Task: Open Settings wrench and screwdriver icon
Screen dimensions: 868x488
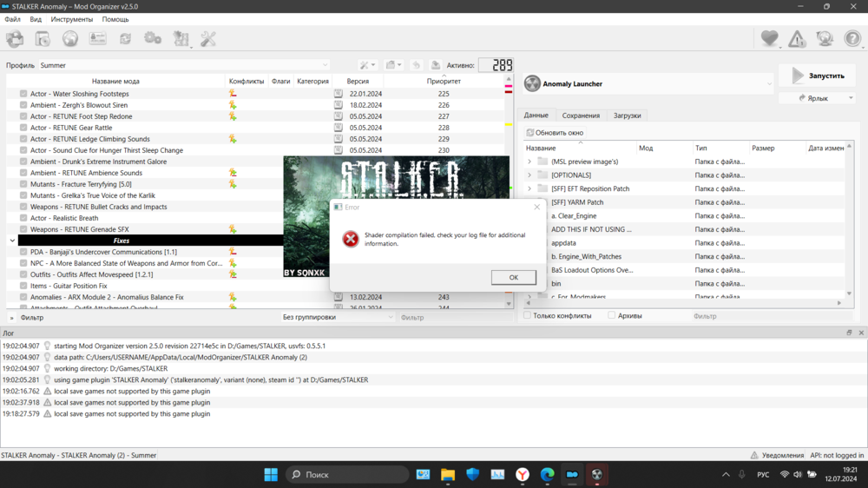Action: tap(208, 38)
